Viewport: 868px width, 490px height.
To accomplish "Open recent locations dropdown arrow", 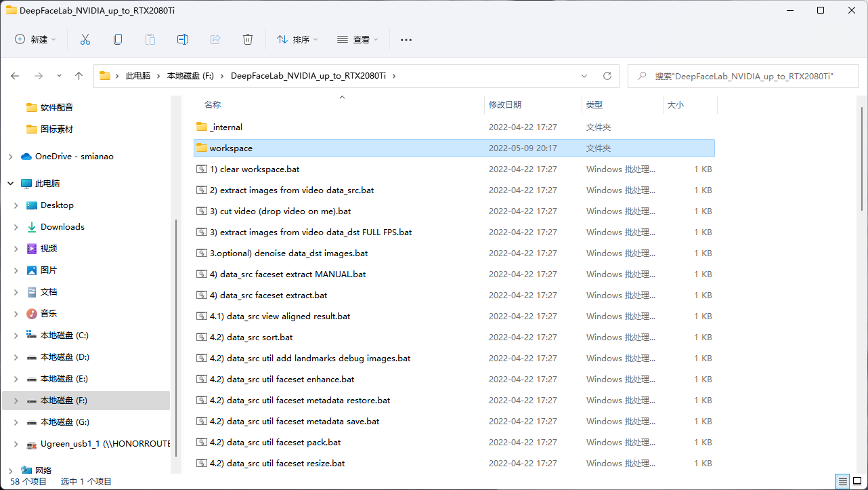I will pyautogui.click(x=59, y=76).
